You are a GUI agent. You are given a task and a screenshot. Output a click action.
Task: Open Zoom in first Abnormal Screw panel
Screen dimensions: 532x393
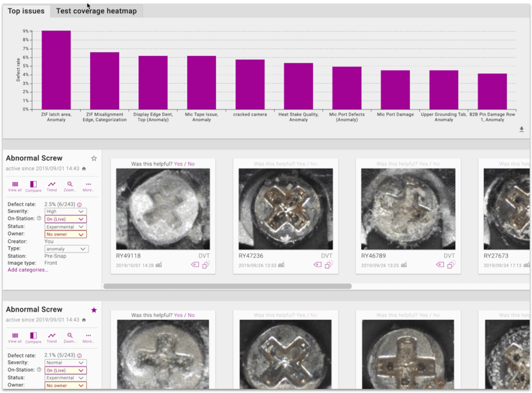[x=70, y=186]
